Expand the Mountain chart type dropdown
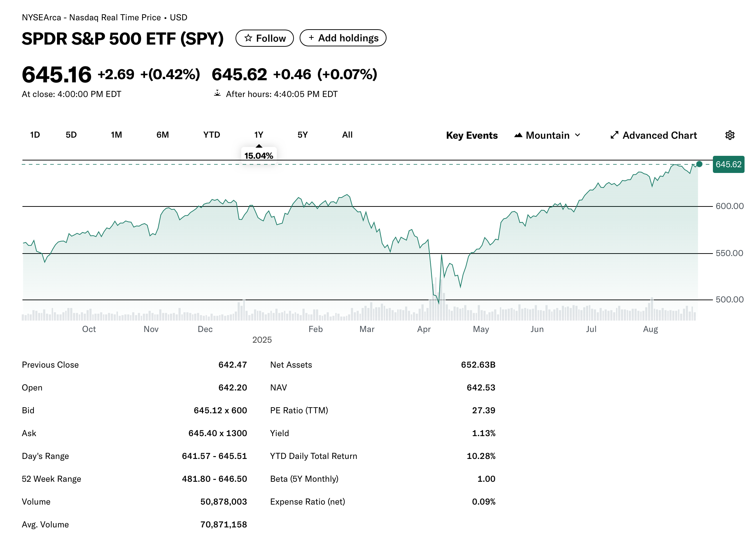 point(548,135)
